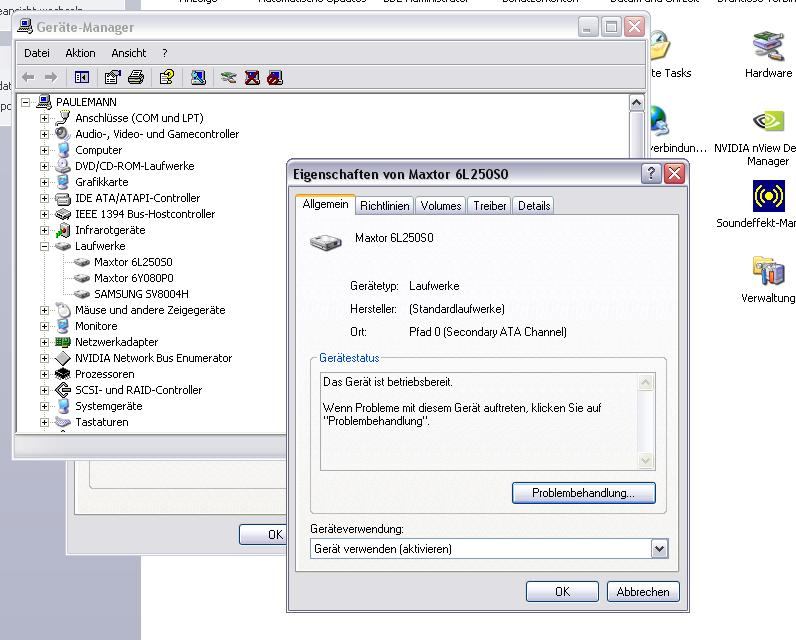Open the Datei menu

(37, 53)
